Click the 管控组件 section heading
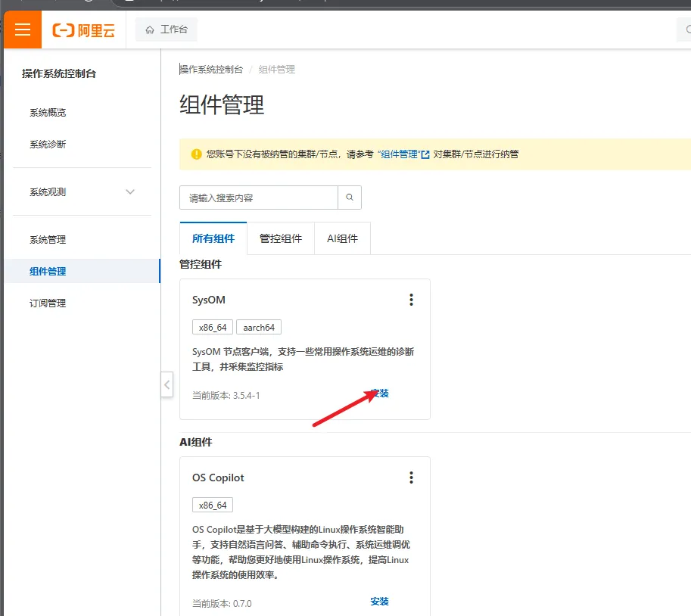 pyautogui.click(x=201, y=264)
